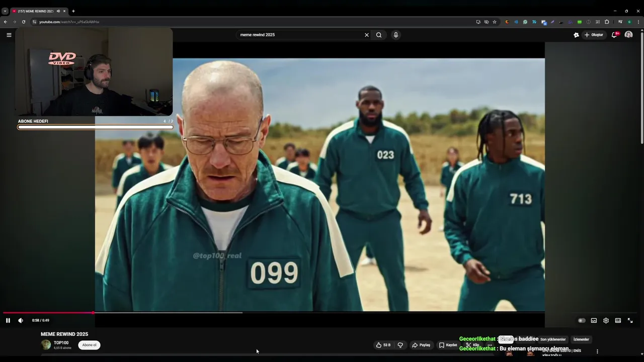Open the YouTube hamburger guide menu
The image size is (644, 362).
pos(9,35)
